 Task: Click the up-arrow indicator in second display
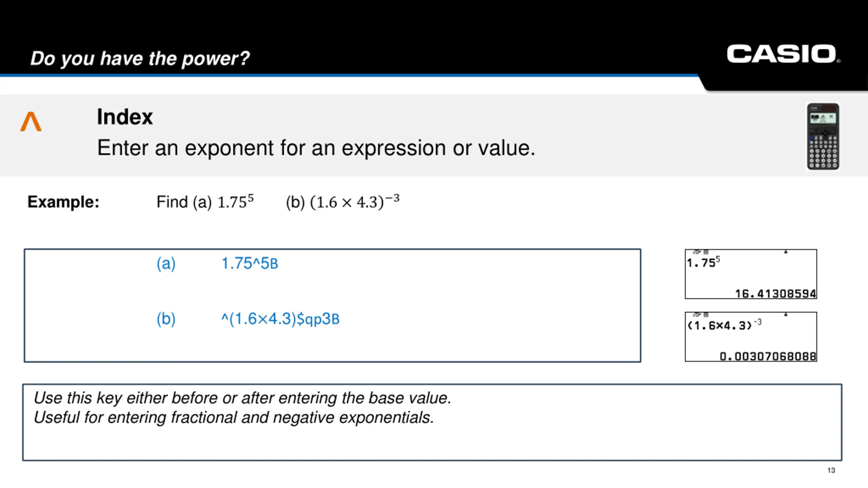(785, 314)
